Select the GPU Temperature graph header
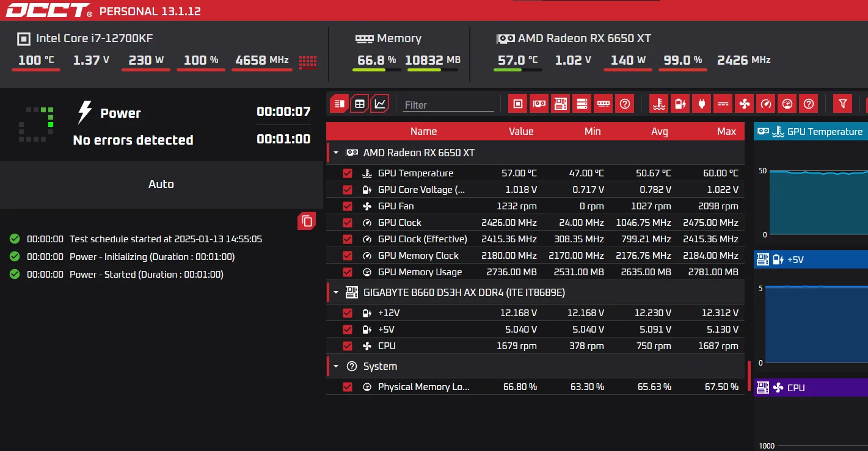Viewport: 868px width, 451px height. pos(811,131)
